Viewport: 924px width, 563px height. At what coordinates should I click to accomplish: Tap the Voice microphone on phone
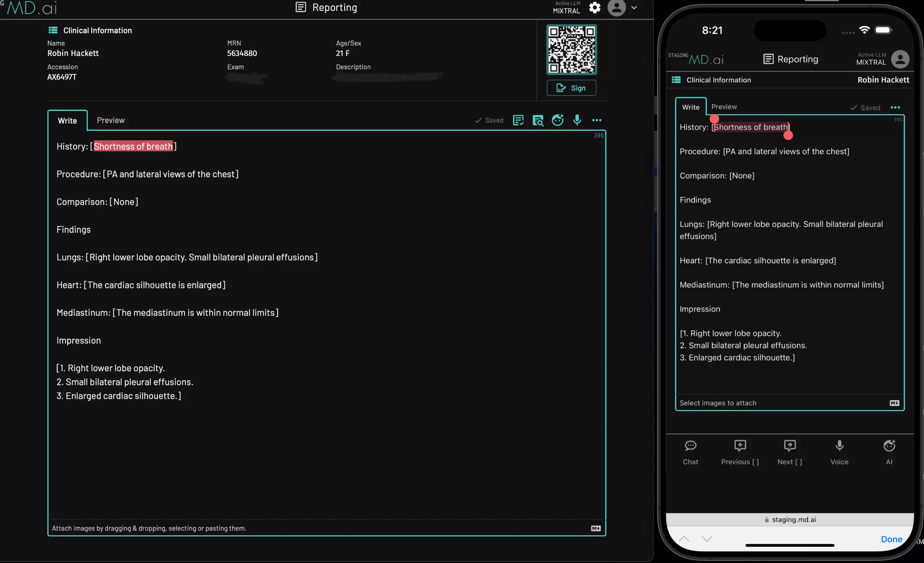[x=839, y=452]
